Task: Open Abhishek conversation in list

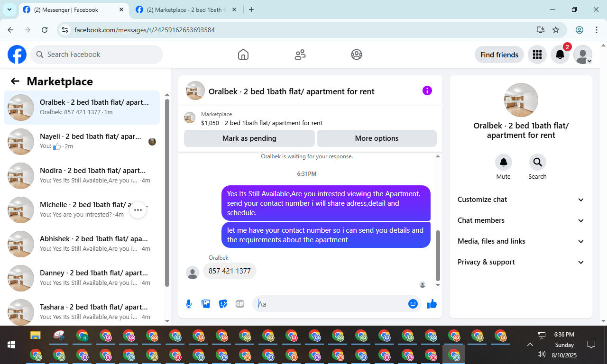Action: pos(82,244)
